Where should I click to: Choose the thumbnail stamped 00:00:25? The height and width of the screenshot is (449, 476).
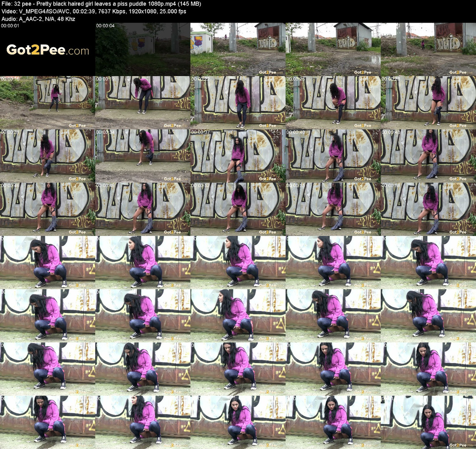[x=333, y=103]
